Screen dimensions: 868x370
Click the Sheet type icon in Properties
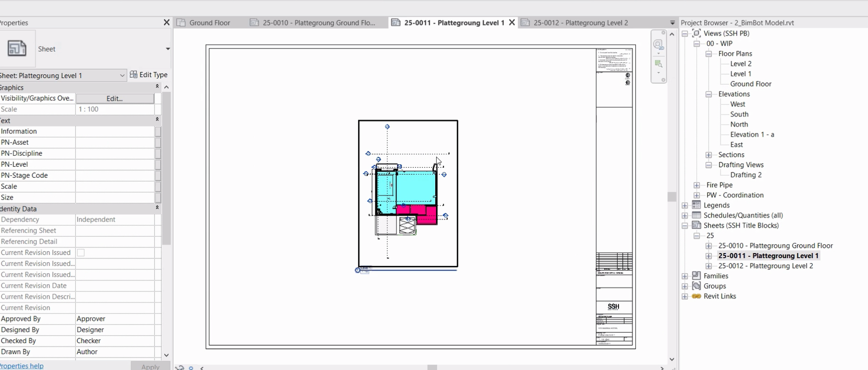coord(17,48)
